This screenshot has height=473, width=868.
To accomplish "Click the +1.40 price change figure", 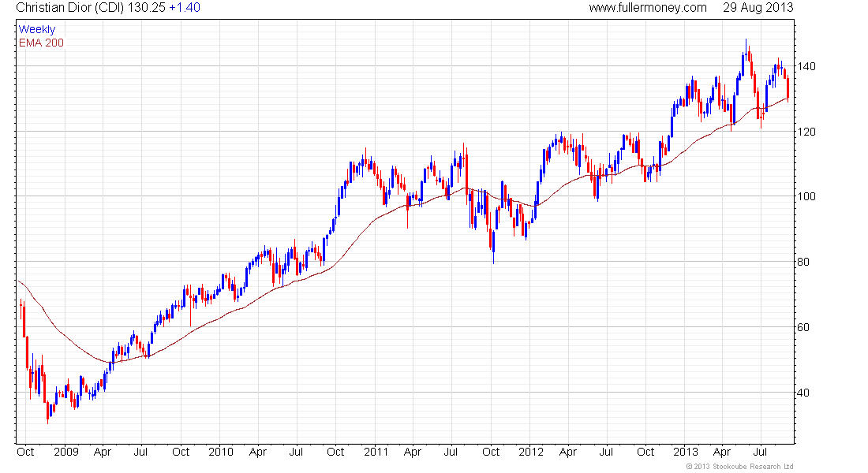I will tap(185, 8).
